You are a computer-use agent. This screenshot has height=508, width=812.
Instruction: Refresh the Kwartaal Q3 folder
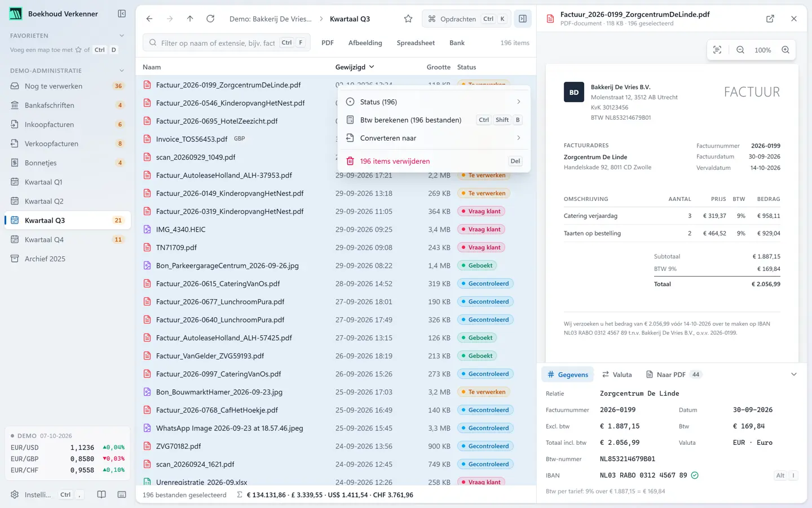(210, 19)
